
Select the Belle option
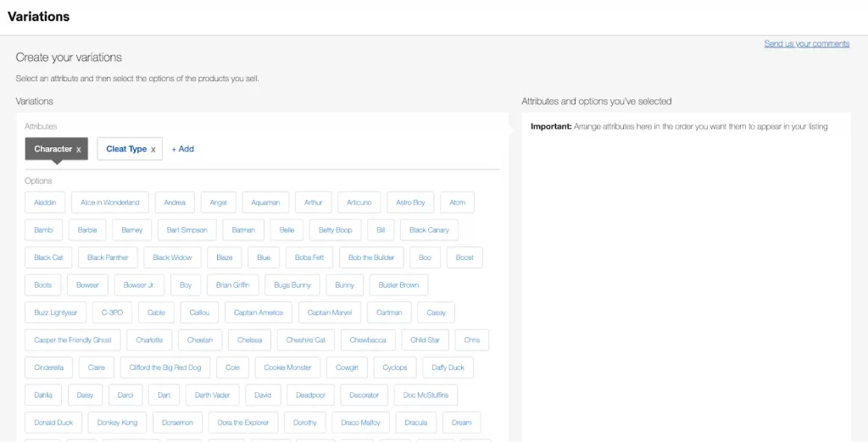point(287,230)
